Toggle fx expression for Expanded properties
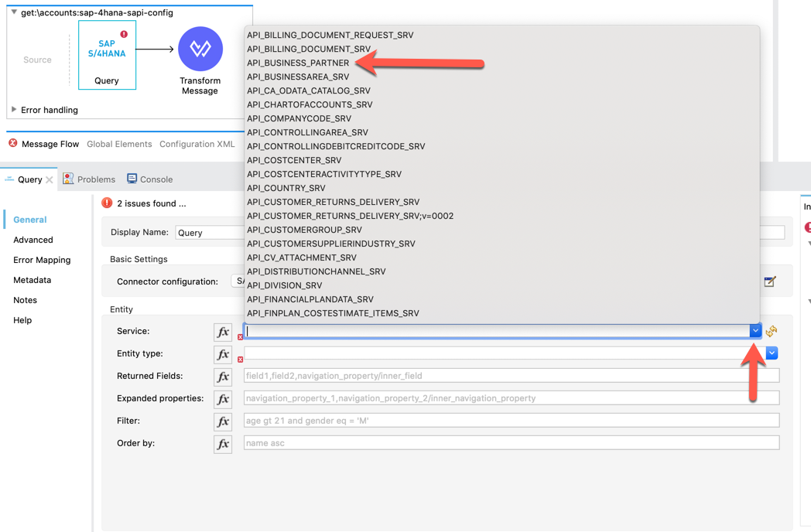 pyautogui.click(x=223, y=399)
